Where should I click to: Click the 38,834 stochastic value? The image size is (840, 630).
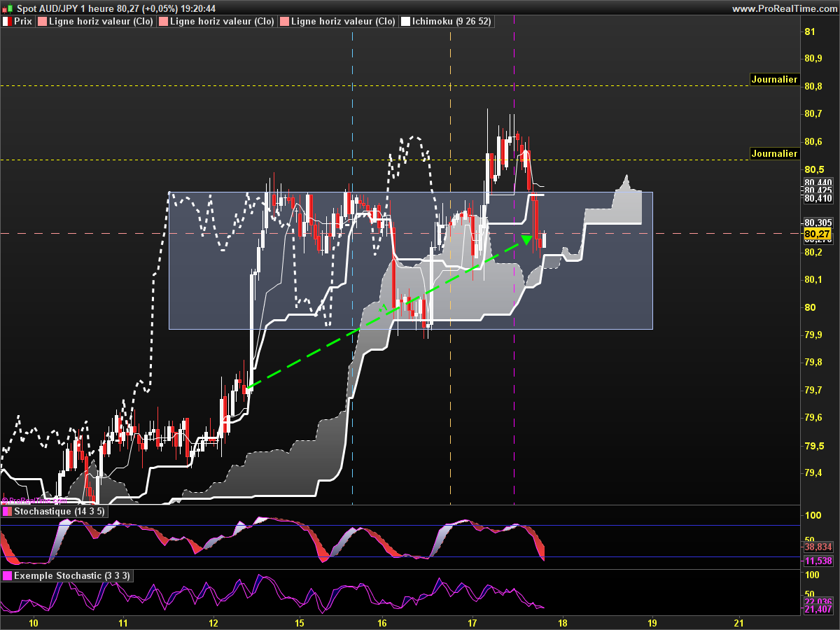[x=818, y=547]
